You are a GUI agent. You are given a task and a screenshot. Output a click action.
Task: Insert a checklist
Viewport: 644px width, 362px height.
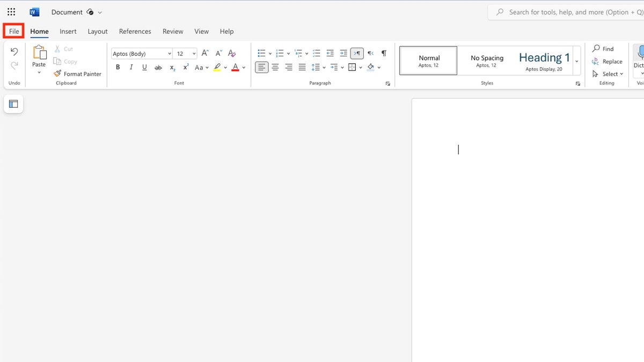(x=317, y=53)
